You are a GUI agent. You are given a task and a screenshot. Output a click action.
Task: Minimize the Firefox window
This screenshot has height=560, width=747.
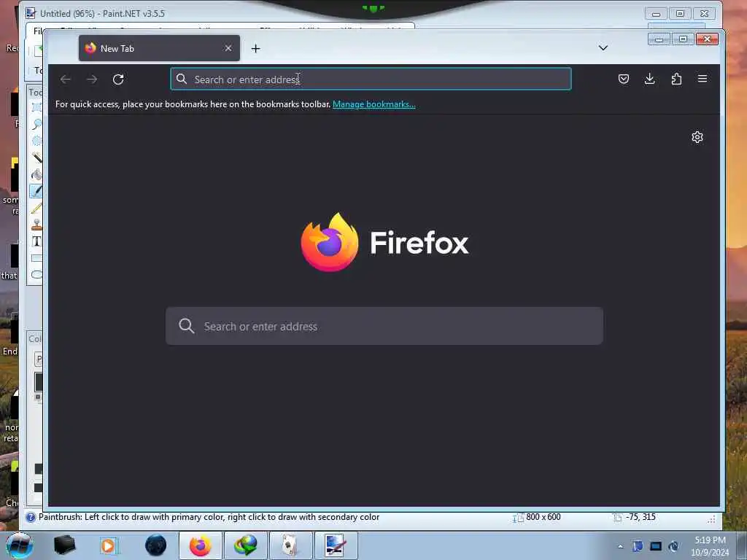[x=659, y=39]
